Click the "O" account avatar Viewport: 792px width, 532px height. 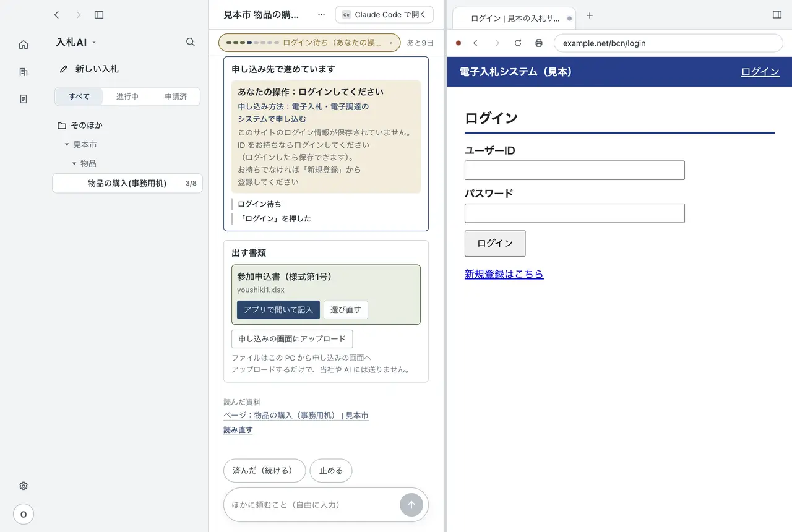click(24, 514)
